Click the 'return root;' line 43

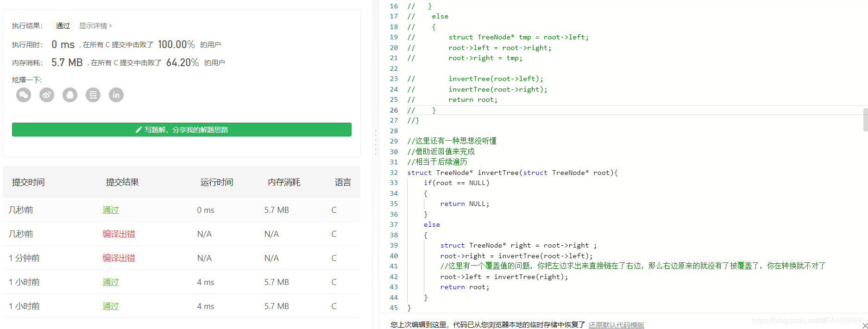[465, 287]
